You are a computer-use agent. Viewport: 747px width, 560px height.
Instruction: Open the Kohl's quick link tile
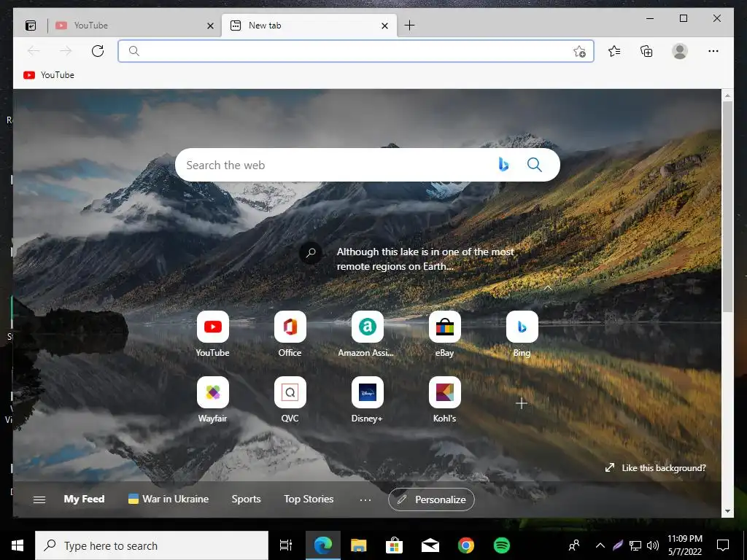click(444, 400)
